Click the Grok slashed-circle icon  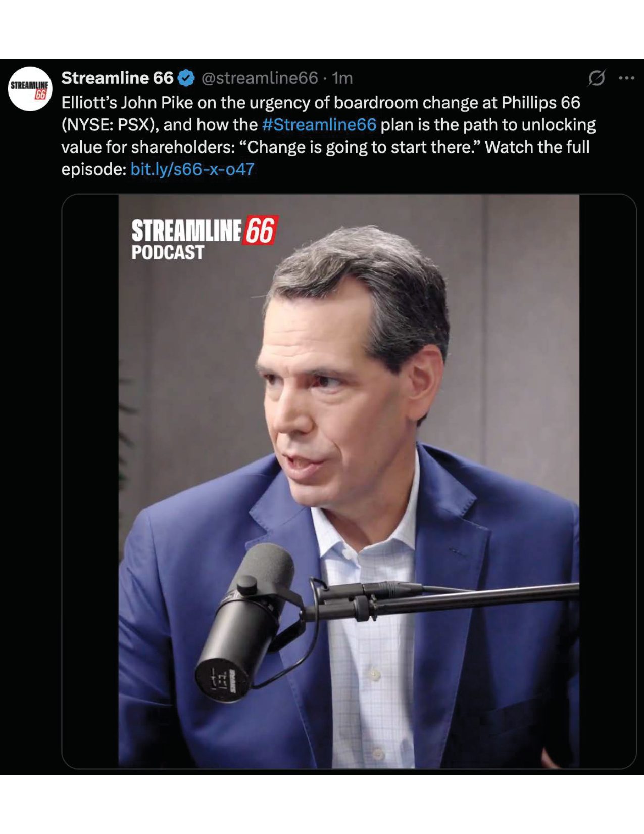pyautogui.click(x=596, y=78)
